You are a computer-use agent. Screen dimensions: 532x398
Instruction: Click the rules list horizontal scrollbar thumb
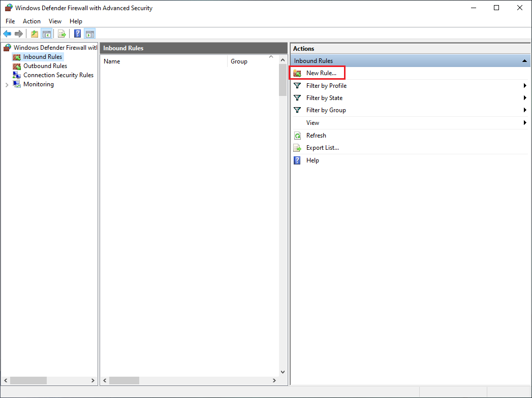coord(124,381)
